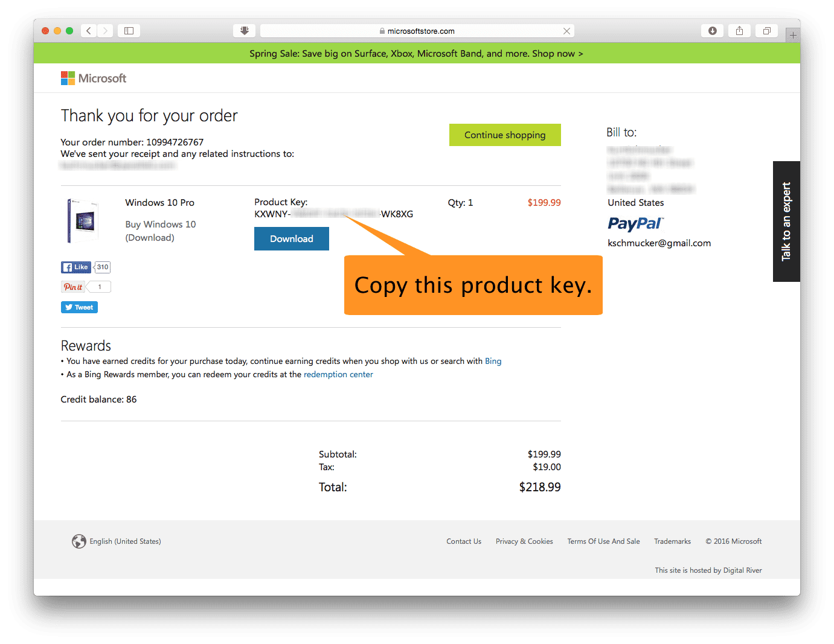The width and height of the screenshot is (834, 644).
Task: Click the Pocket extension icon
Action: point(244,31)
